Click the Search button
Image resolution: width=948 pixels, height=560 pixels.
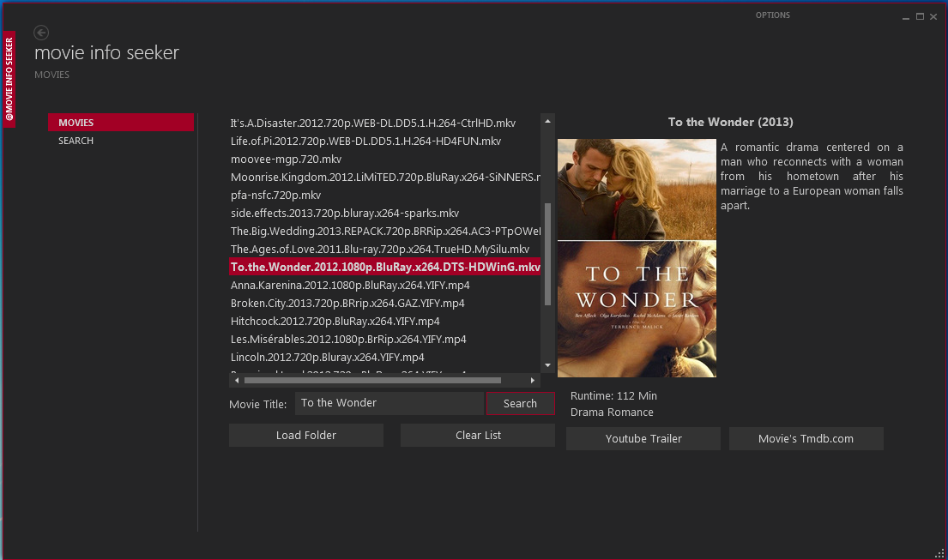point(521,404)
